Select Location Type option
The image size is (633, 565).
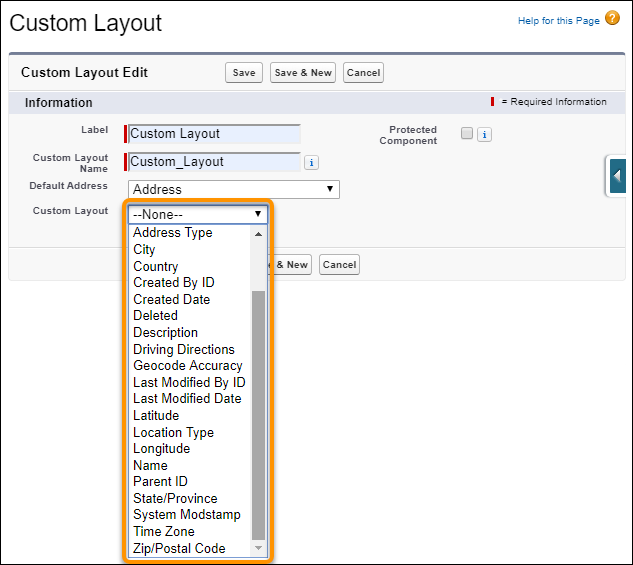pos(189,433)
